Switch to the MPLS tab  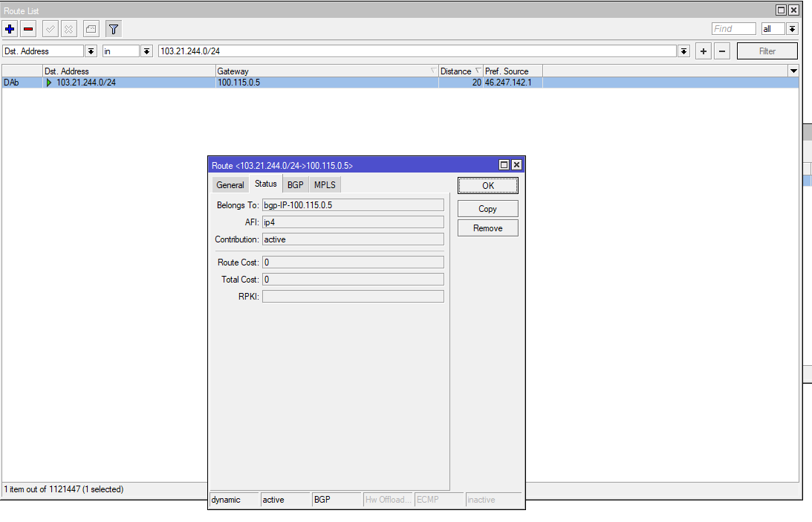click(325, 185)
